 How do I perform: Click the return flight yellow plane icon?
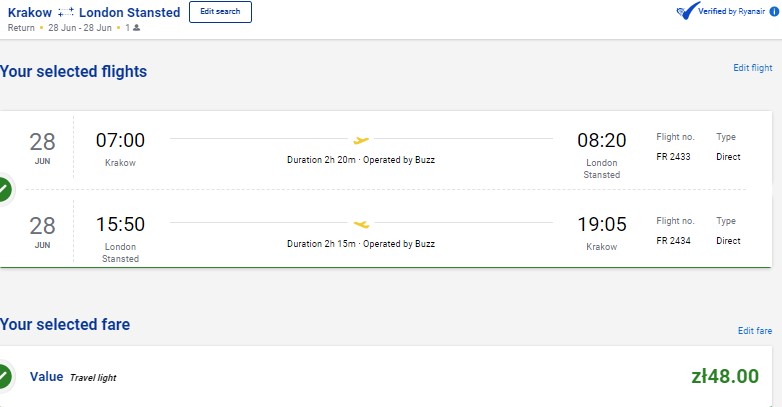coord(362,224)
